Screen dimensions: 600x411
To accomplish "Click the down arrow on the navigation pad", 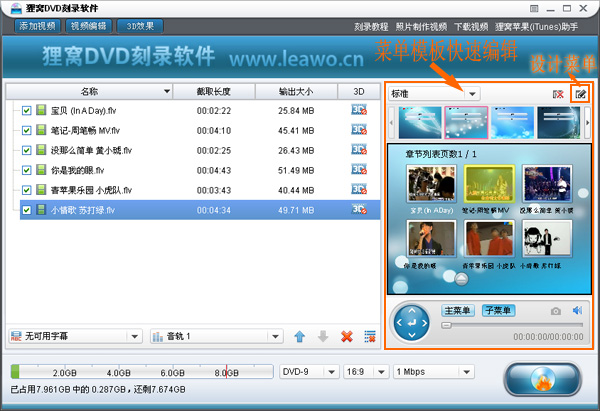I will pyautogui.click(x=412, y=335).
